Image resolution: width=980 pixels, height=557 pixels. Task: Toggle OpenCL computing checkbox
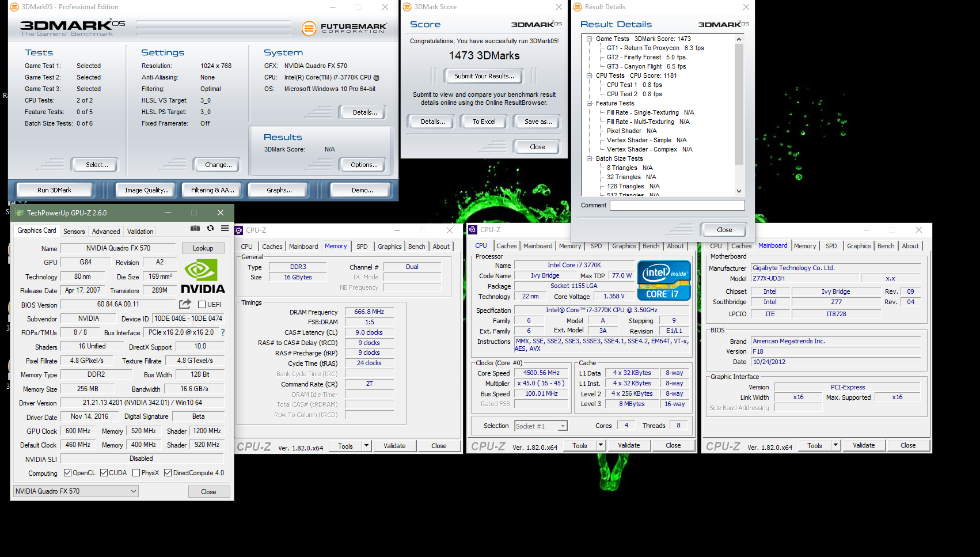68,473
